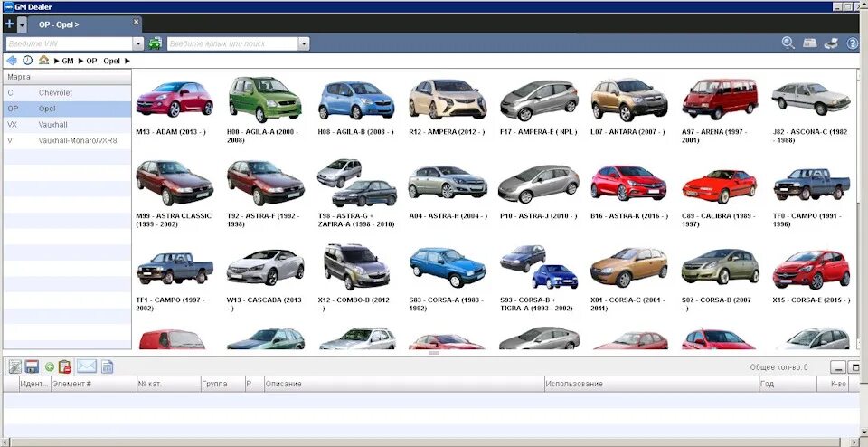Sort by the Группа column header

point(222,384)
